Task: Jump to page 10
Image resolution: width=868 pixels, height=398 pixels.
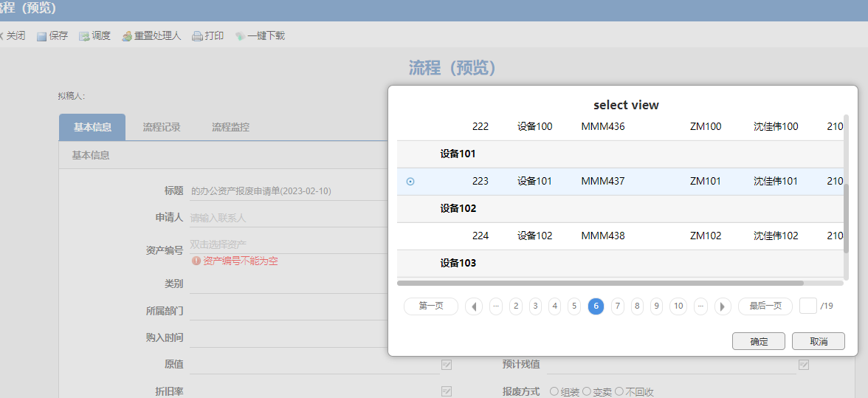Action: coord(679,306)
